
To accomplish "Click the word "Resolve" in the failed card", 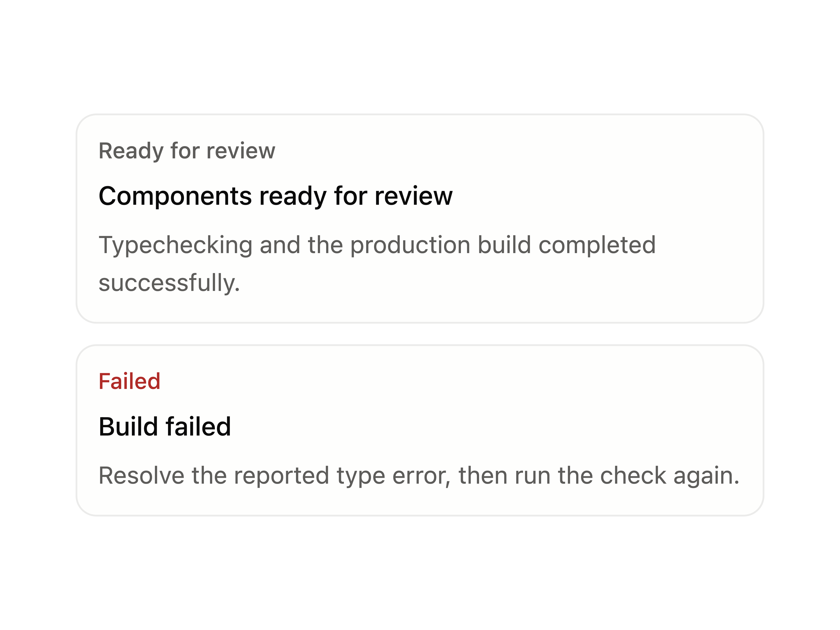I will (x=142, y=475).
